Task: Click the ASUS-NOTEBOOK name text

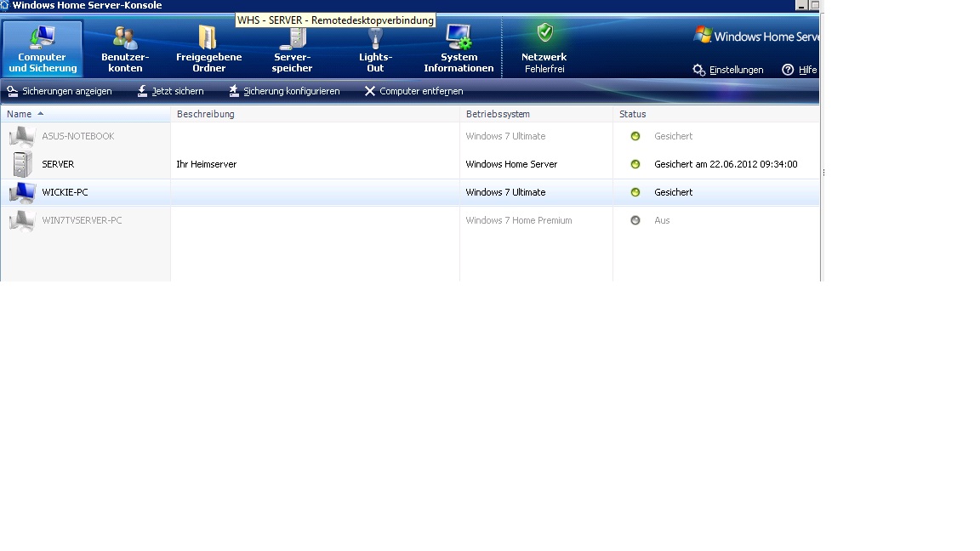Action: pos(78,136)
